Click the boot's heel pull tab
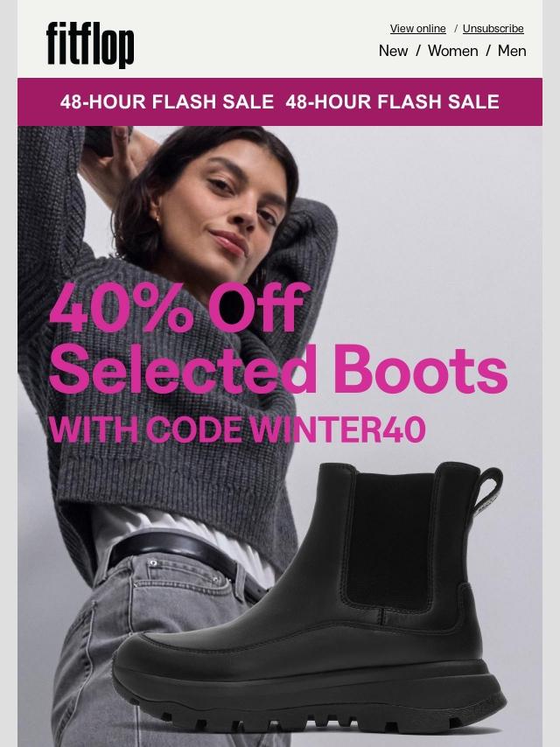 tap(488, 493)
